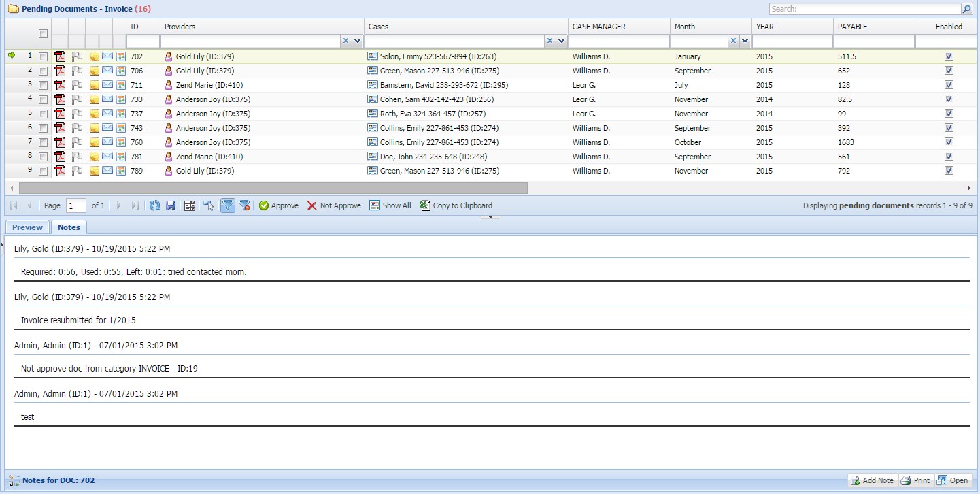Viewport: 980px width, 494px height.
Task: Clear the Month filter with X
Action: [733, 42]
